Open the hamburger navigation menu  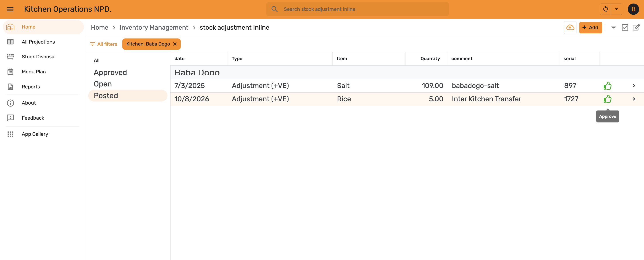pos(10,9)
